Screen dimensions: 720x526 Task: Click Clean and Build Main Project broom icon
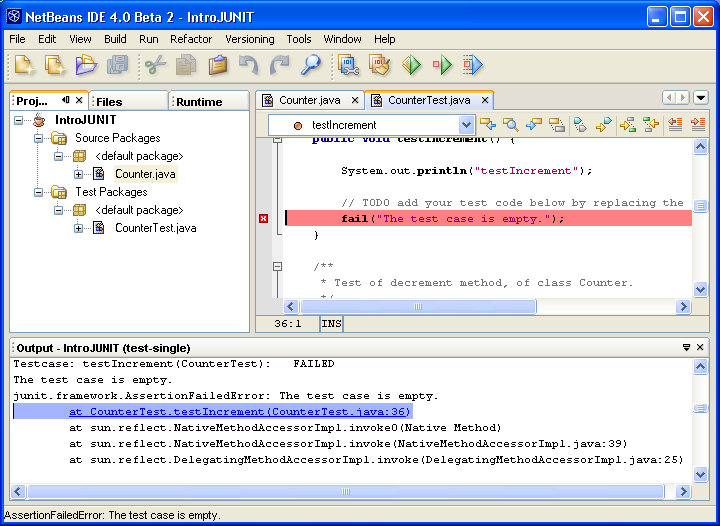[379, 64]
